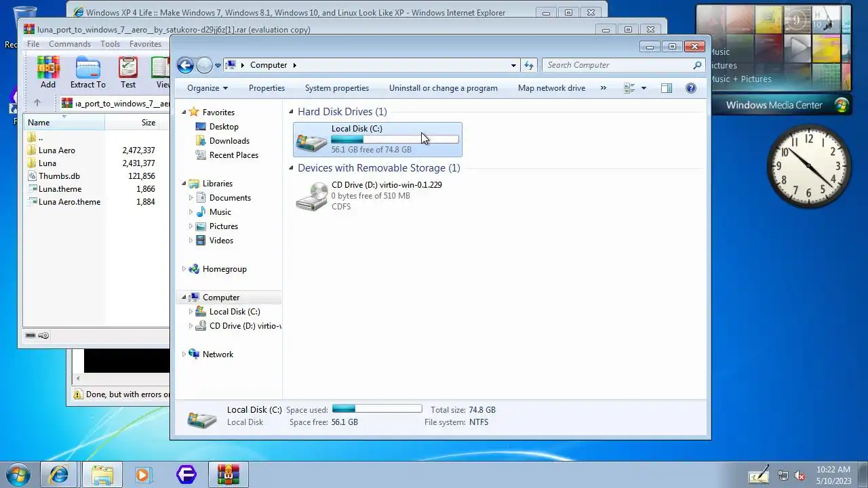Click WinRAR Extract To icon

point(88,73)
